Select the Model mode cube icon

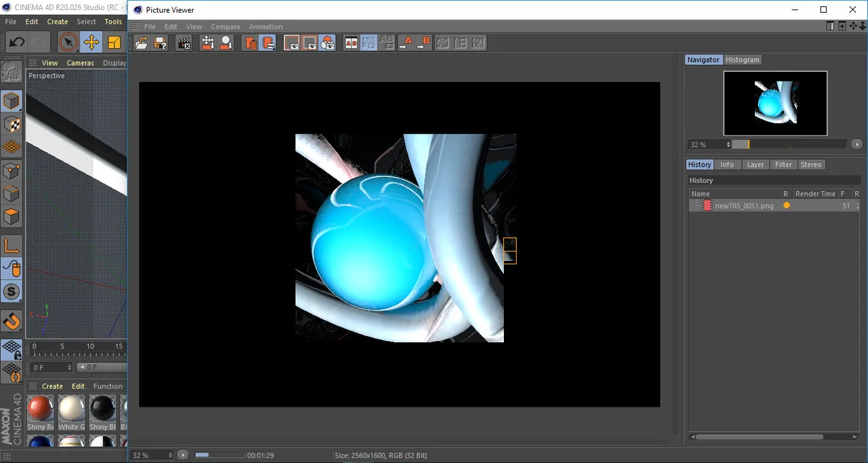(x=12, y=102)
